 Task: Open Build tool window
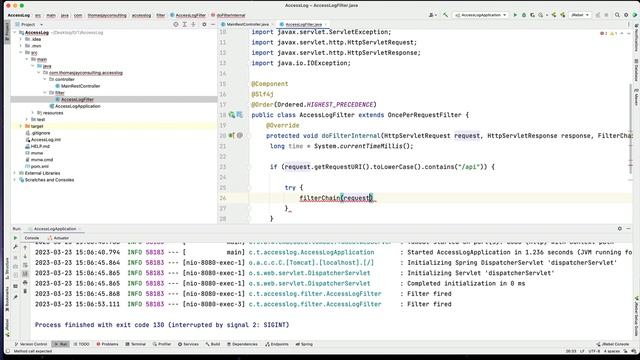coord(213,344)
